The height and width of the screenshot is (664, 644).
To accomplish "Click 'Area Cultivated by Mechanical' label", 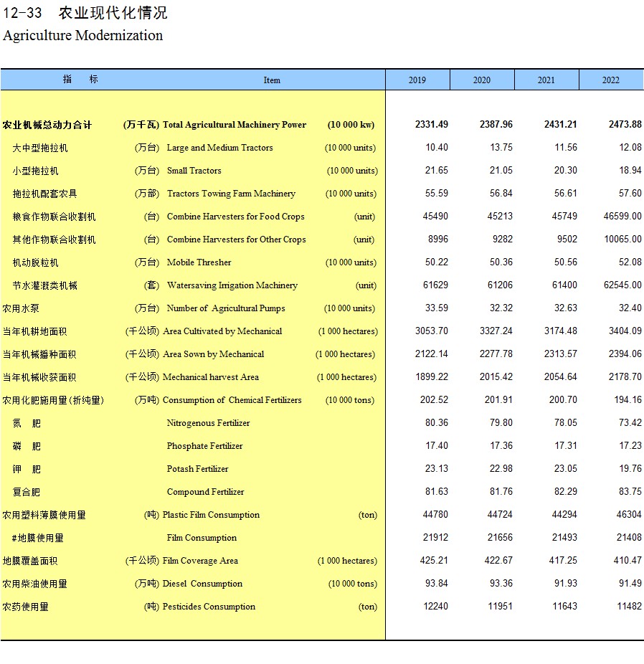I will [x=222, y=331].
